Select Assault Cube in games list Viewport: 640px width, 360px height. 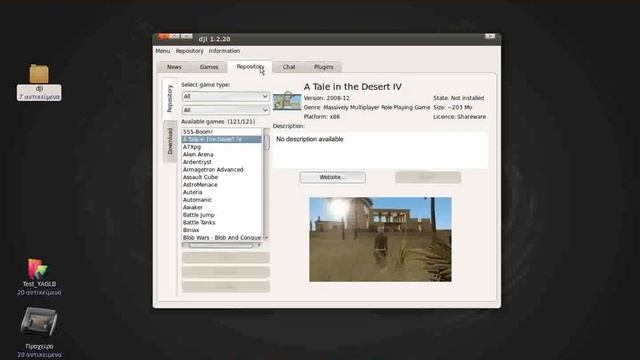point(222,177)
